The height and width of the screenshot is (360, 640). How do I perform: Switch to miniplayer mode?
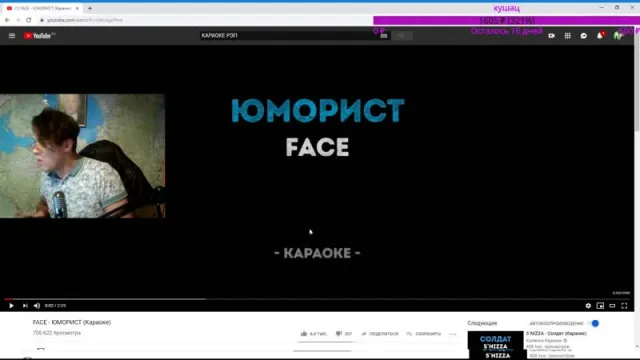[600, 306]
